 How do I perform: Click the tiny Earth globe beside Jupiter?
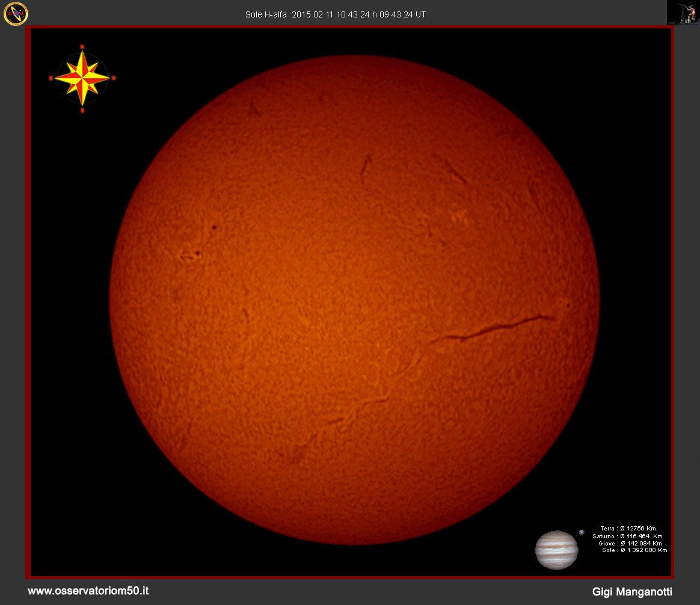tap(582, 532)
